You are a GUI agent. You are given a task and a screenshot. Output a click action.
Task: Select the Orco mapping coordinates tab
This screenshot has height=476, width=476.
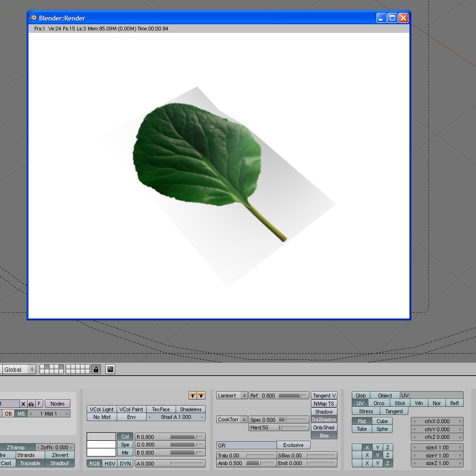coord(379,403)
